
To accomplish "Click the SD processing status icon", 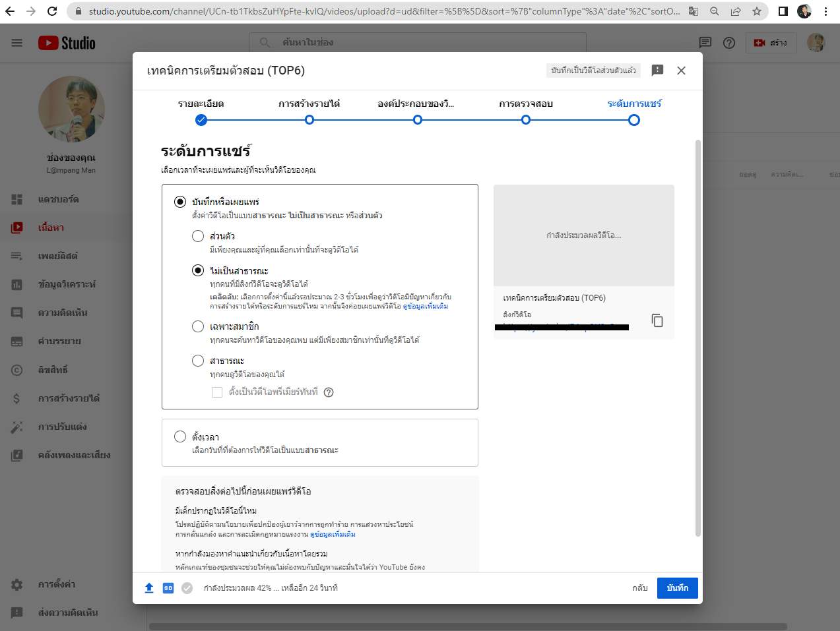I will pyautogui.click(x=168, y=588).
